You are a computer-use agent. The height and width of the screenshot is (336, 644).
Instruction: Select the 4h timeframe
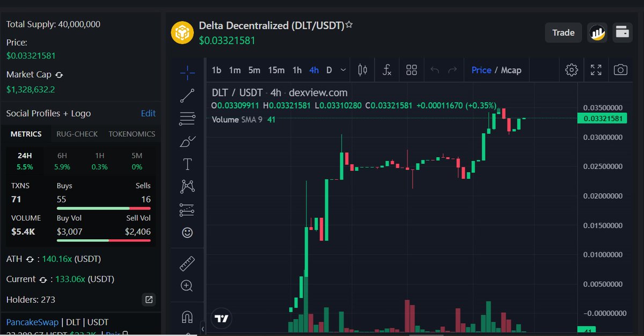[x=314, y=70]
